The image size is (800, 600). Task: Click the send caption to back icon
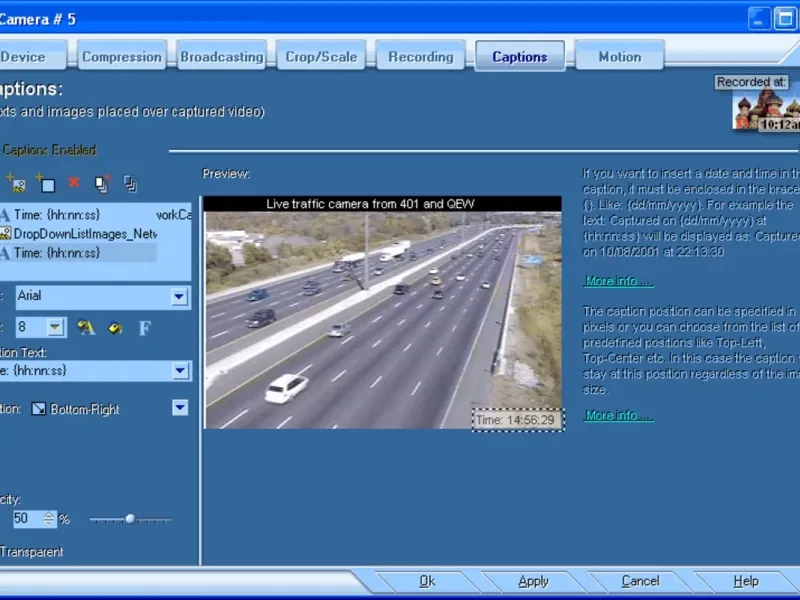(130, 183)
